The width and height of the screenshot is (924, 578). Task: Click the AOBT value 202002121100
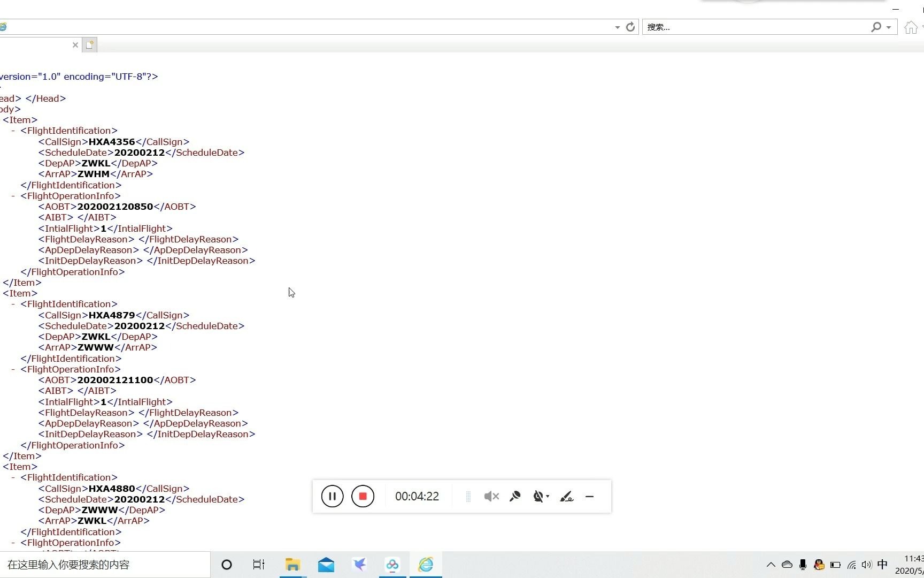pos(115,380)
